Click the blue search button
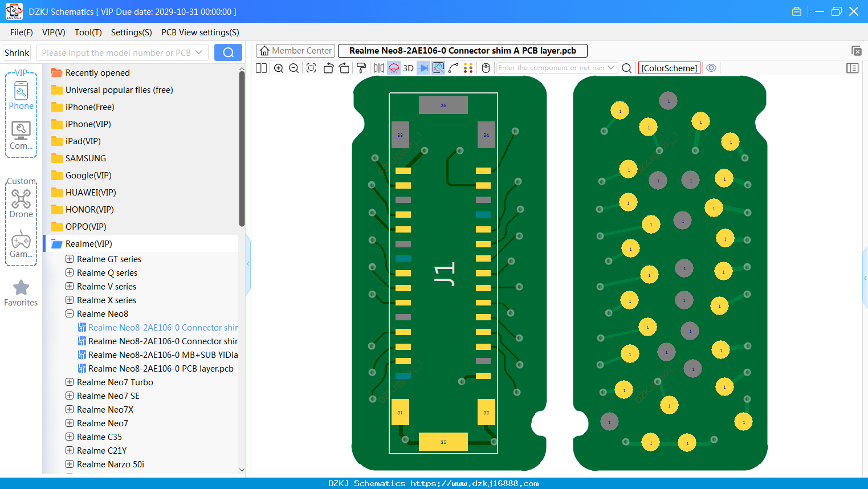Viewport: 868px width, 489px height. [x=228, y=52]
